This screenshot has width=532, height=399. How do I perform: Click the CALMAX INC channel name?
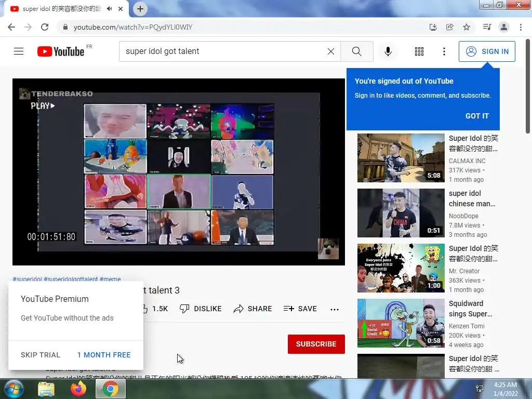pyautogui.click(x=467, y=161)
